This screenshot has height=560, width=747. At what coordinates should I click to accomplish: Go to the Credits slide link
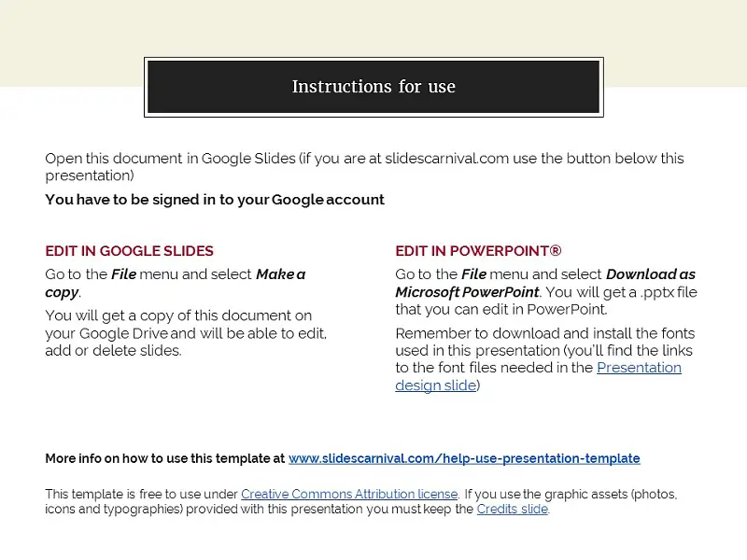pos(512,509)
